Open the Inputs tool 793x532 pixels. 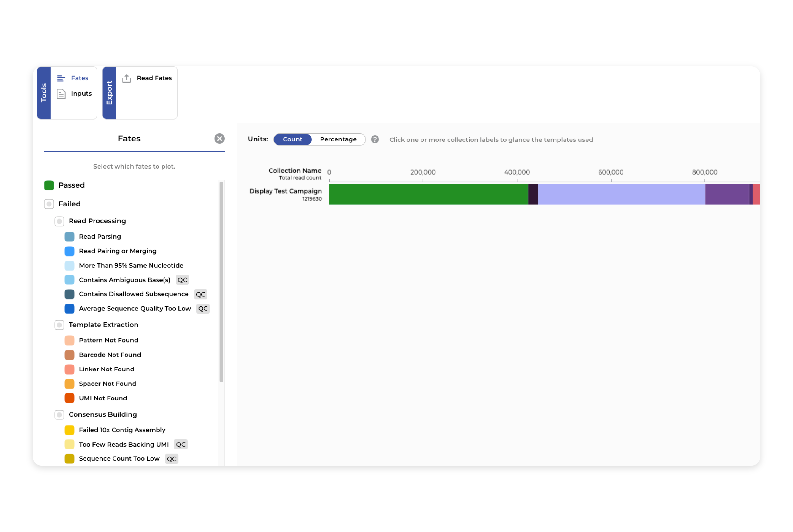74,94
